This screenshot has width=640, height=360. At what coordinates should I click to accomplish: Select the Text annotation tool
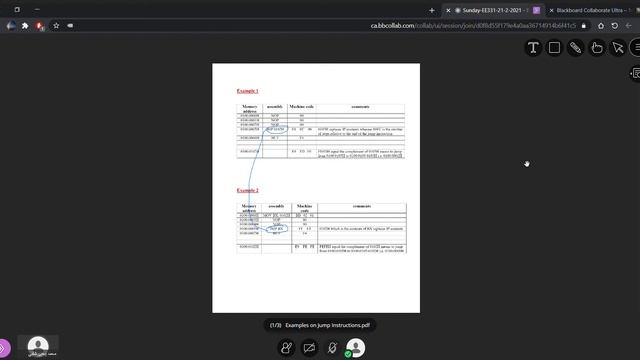click(x=533, y=48)
